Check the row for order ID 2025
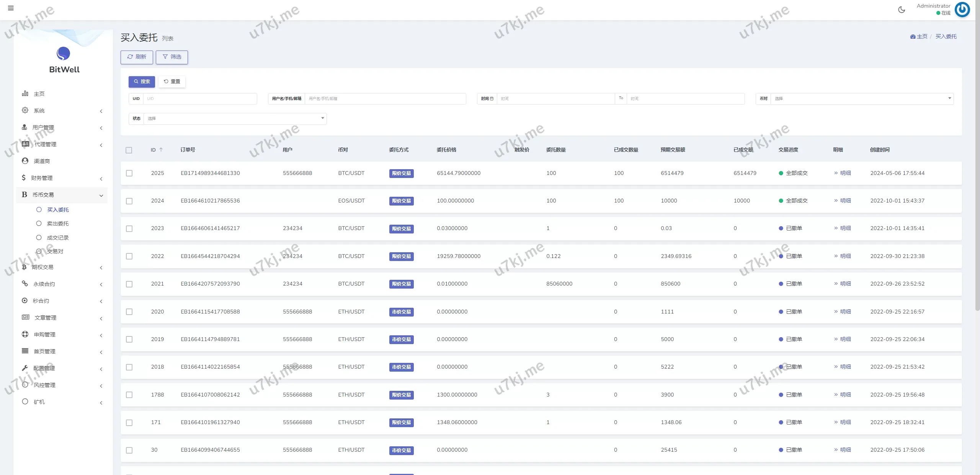This screenshot has width=980, height=475. click(x=129, y=173)
